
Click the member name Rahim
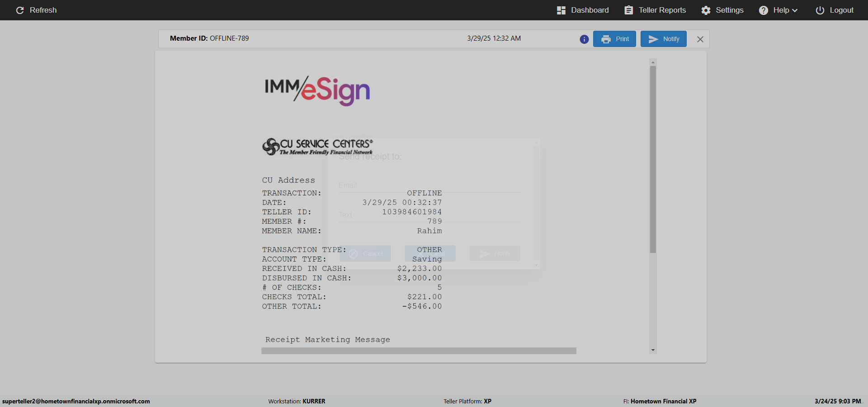click(429, 231)
